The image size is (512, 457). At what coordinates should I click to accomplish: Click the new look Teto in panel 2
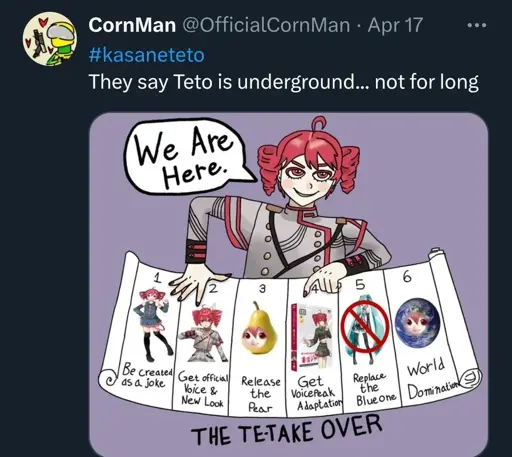(x=203, y=334)
